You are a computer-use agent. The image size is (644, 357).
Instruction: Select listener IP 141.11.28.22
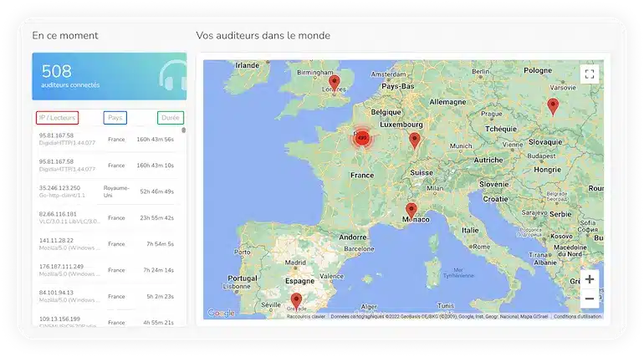point(56,241)
